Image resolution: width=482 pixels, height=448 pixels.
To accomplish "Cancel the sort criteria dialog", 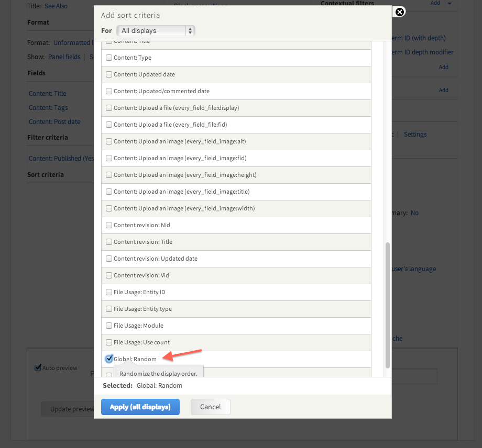I will coord(210,407).
